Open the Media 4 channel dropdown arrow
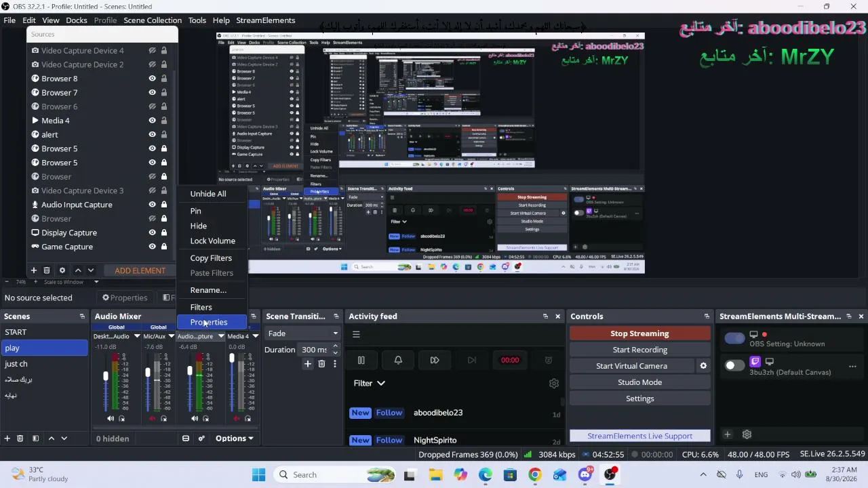Screen dimensions: 868x488 click(255, 336)
